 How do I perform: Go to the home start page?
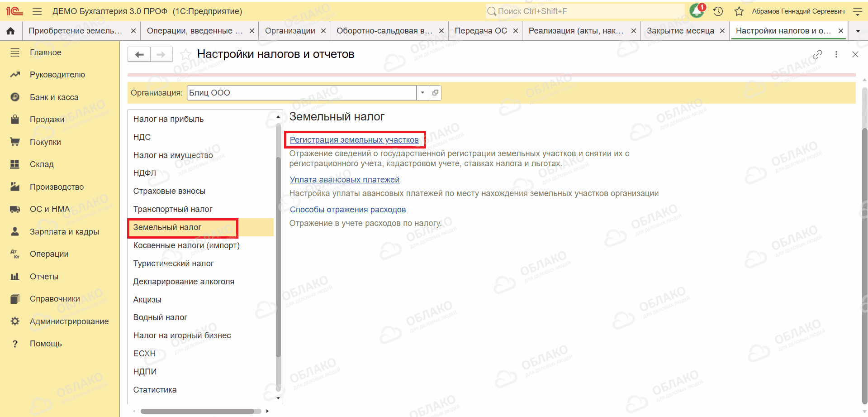(x=11, y=31)
